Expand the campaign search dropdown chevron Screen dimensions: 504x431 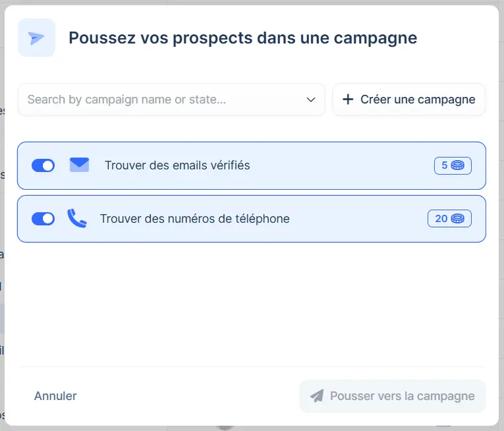(312, 100)
